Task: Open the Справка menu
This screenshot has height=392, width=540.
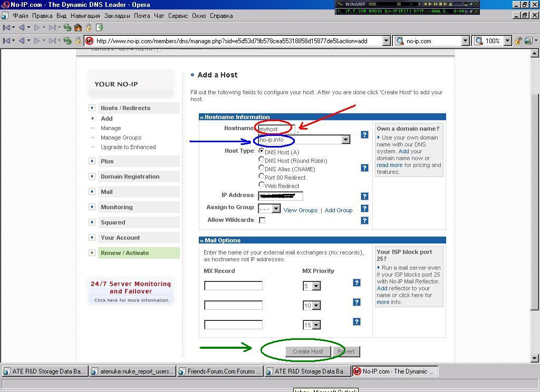Action: pos(221,16)
